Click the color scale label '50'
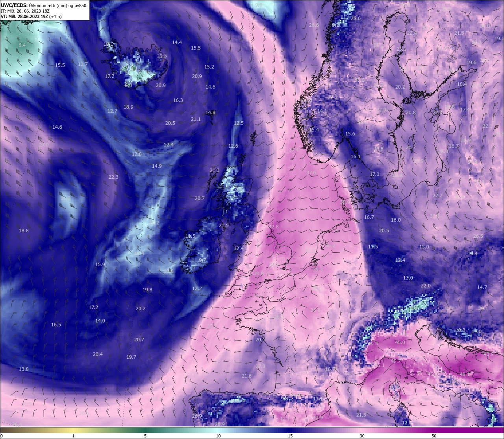The height and width of the screenshot is (439, 504). tap(434, 436)
